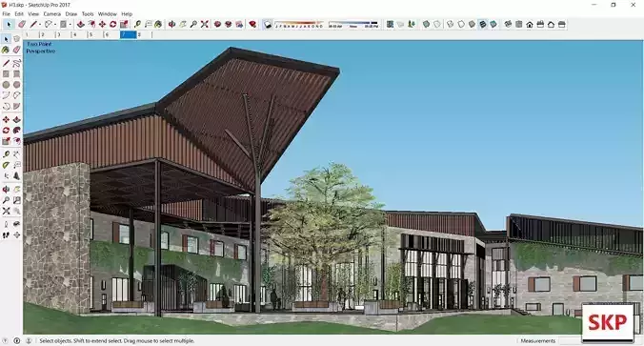Click the Photo Textures icon
Viewport: 644px width, 346px height.
412,25
